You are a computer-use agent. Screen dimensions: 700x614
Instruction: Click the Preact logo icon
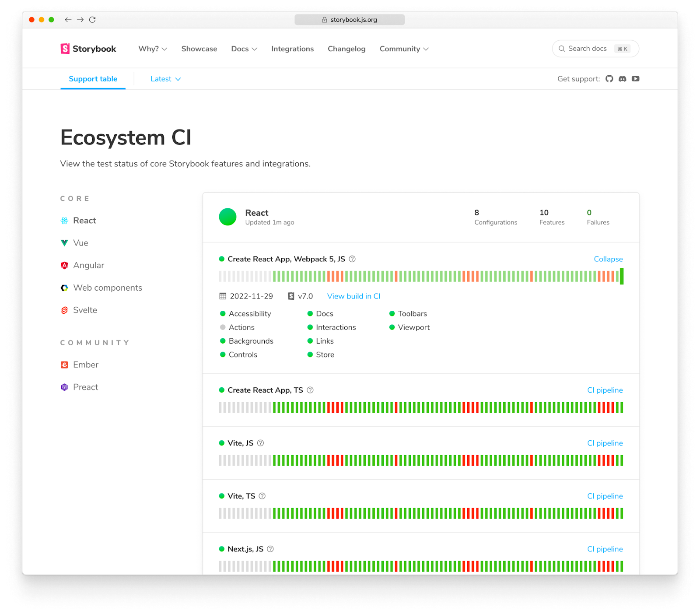(x=64, y=387)
